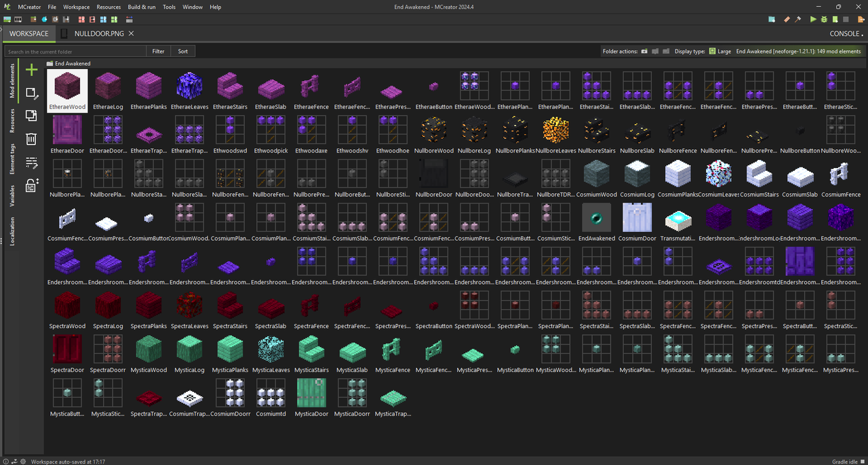Click the large display type icon
The image size is (868, 465).
[712, 51]
